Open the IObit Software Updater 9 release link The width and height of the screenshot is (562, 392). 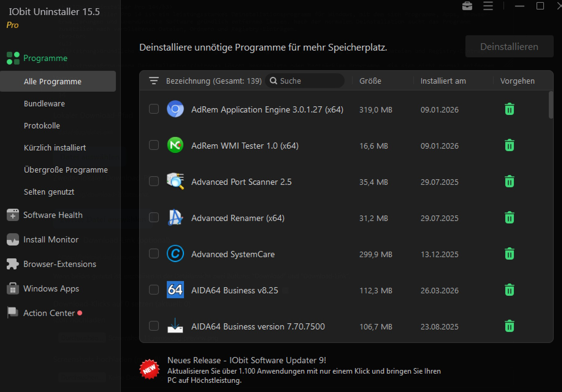[x=247, y=360]
